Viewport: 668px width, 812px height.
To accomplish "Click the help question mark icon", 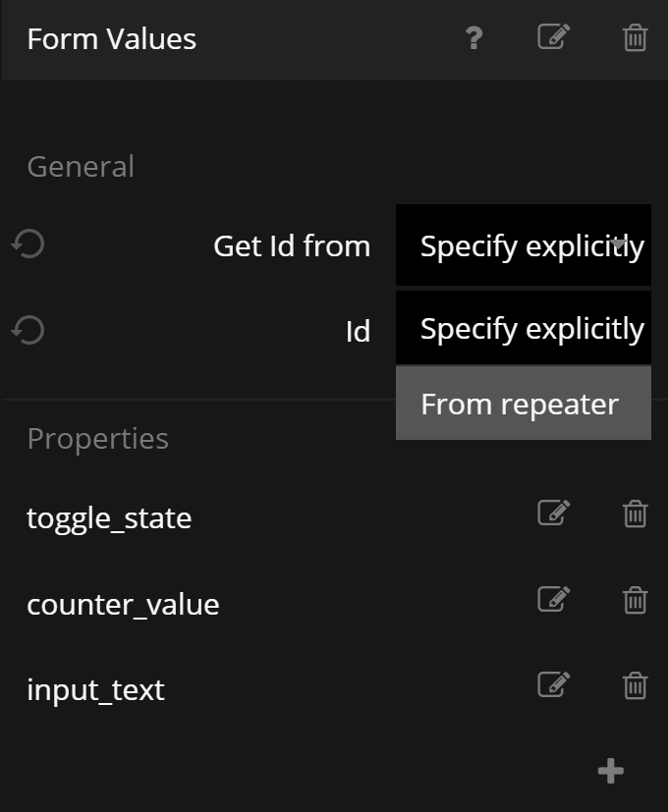I will [473, 39].
